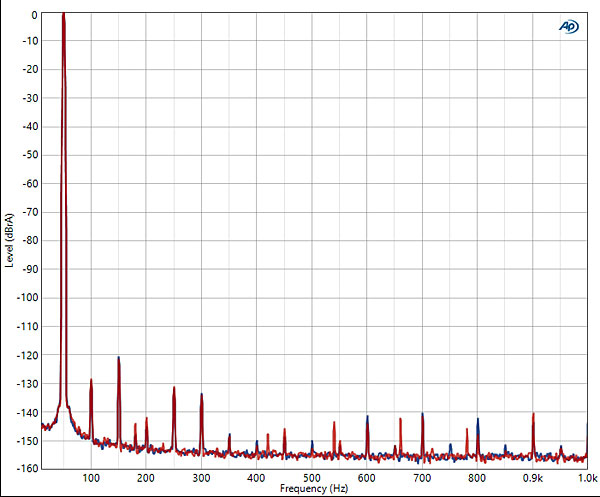
Task: Click the "600" Frequency axis tick label
Action: (367, 478)
